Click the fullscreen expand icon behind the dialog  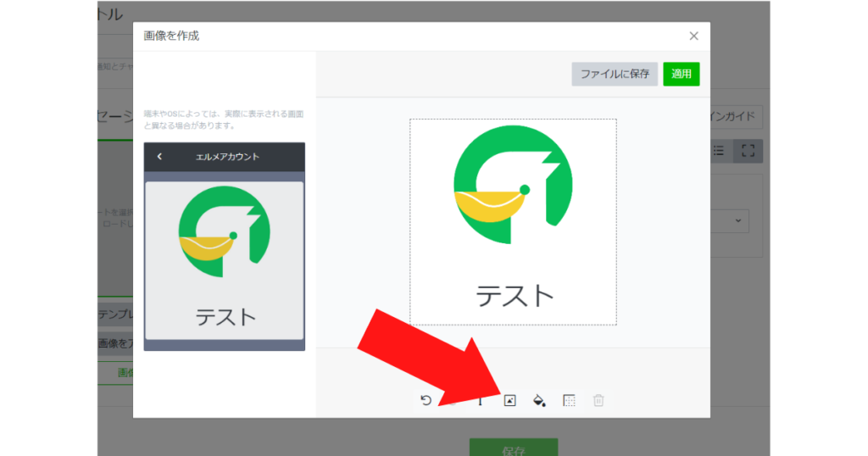[x=748, y=151]
